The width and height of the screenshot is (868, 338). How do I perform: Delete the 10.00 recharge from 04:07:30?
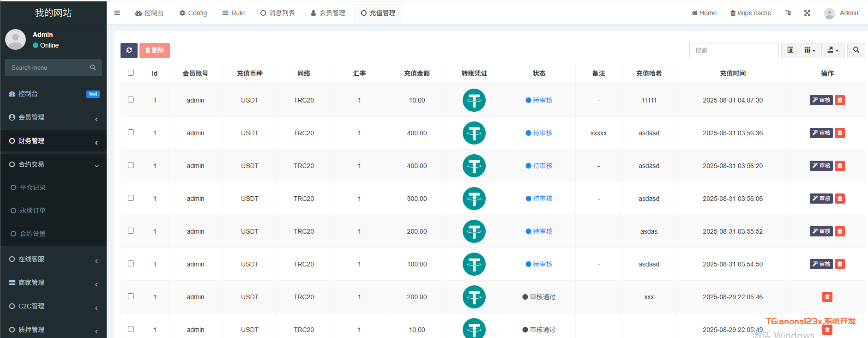840,100
